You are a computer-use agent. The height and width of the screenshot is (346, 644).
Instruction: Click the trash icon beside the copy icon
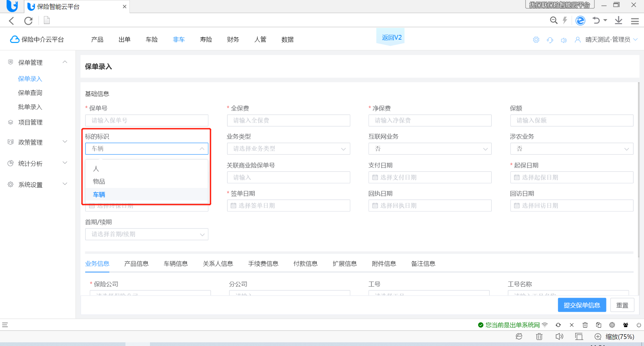pyautogui.click(x=585, y=325)
